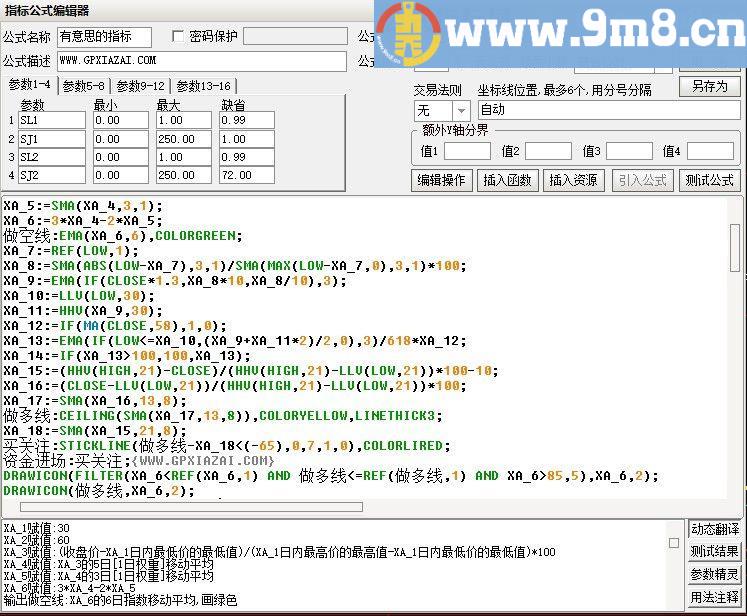Click the code line XA_7:=REF(LOW,1);

click(x=71, y=251)
